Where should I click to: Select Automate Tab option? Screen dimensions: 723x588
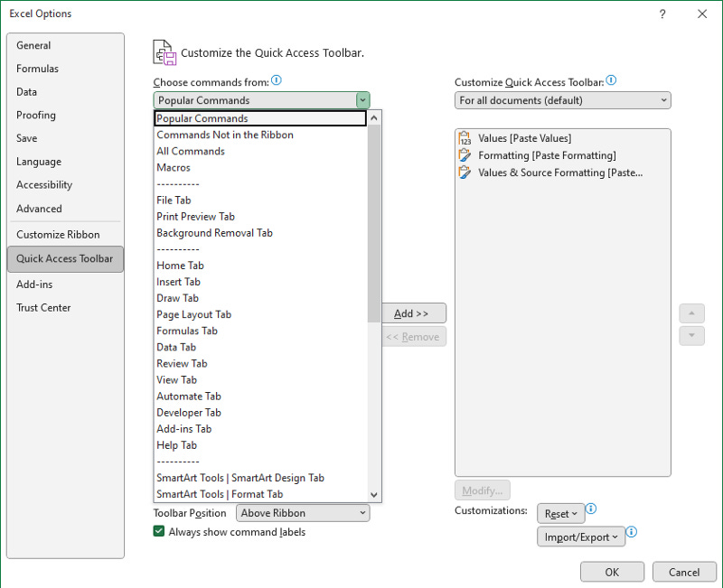coord(260,397)
